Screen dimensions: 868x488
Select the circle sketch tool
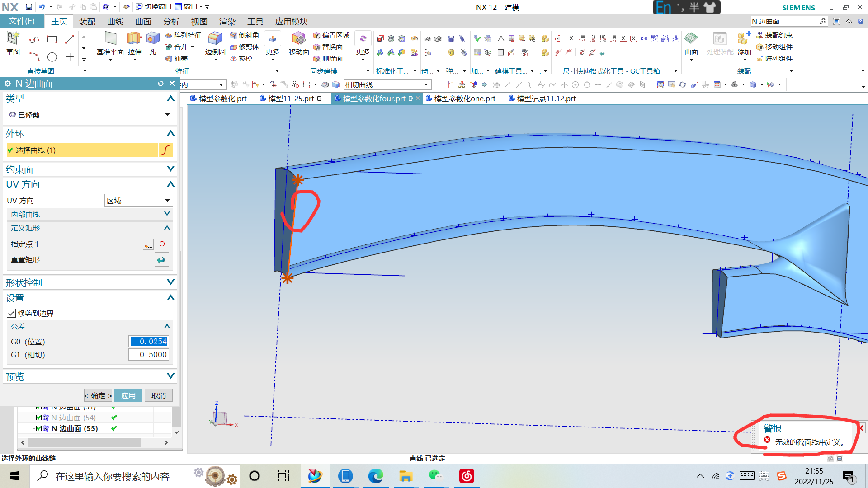click(52, 57)
